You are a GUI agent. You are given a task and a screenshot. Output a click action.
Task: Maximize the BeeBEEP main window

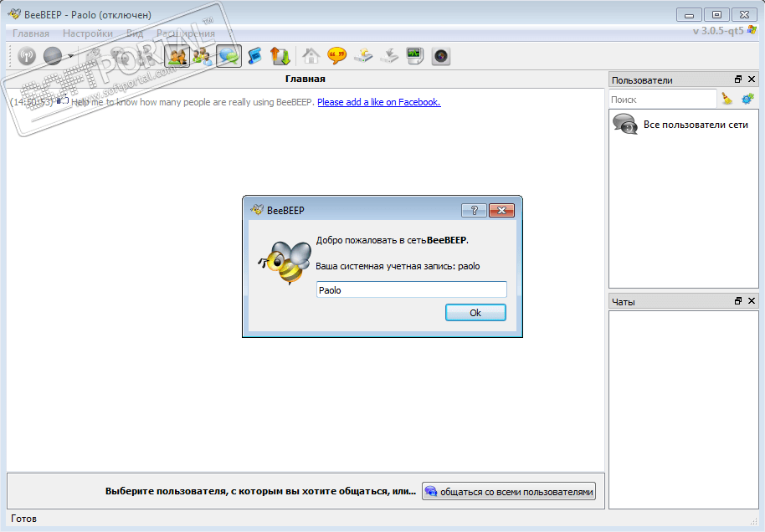click(716, 15)
